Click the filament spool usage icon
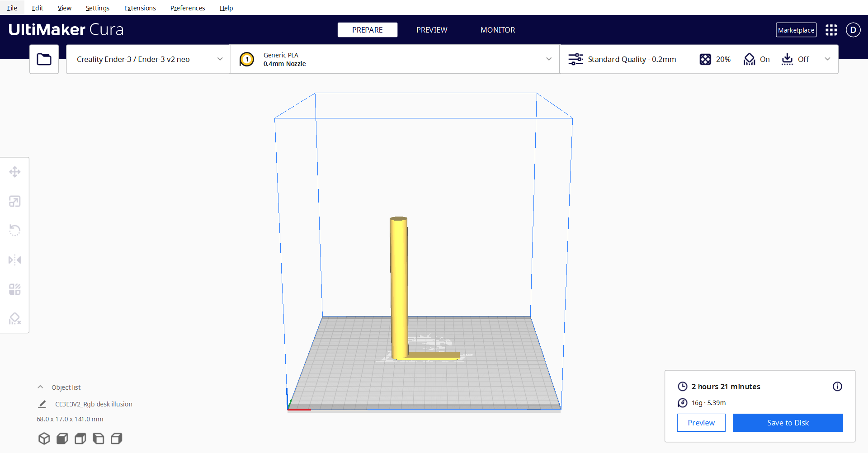868x453 pixels. 683,403
